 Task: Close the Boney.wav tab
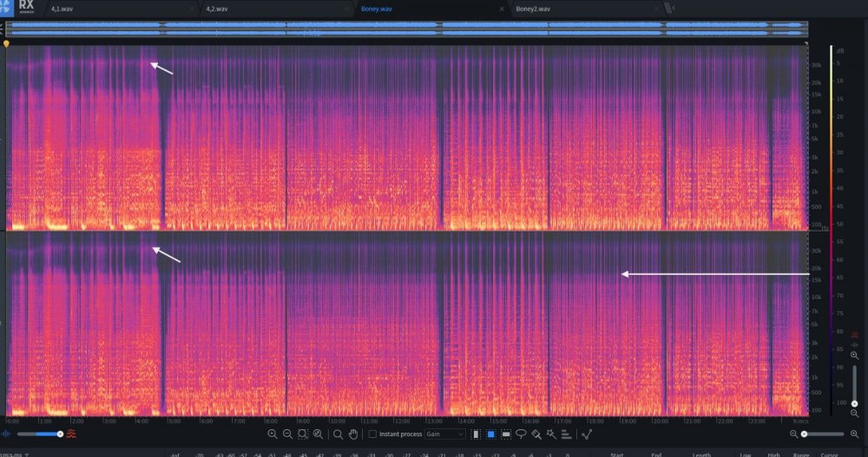(502, 9)
